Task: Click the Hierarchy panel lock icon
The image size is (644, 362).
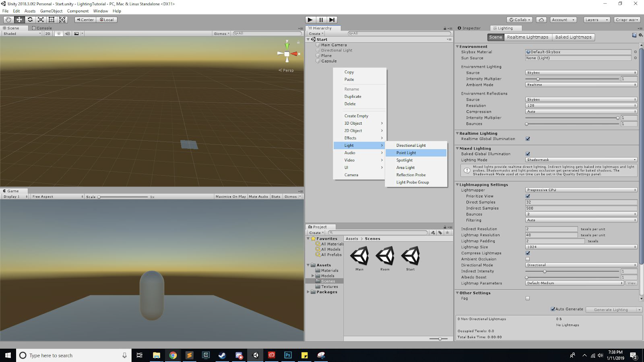Action: point(445,29)
